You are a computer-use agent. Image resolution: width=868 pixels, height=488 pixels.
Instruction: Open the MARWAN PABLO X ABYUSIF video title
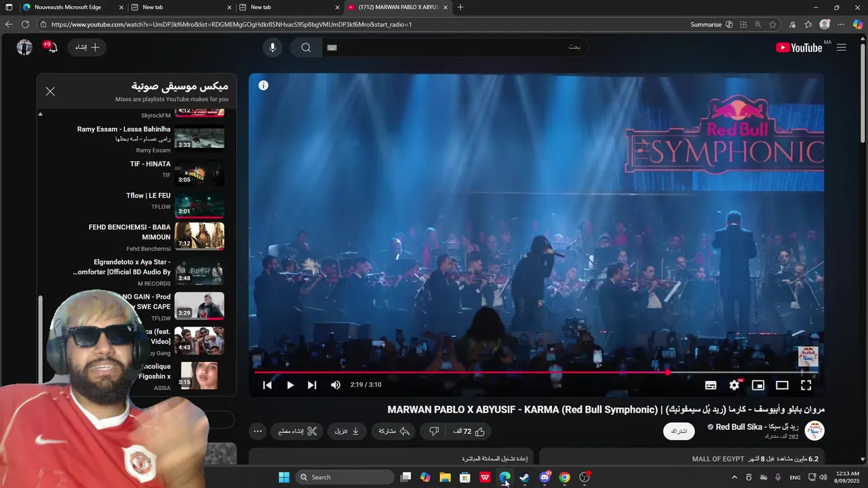606,409
